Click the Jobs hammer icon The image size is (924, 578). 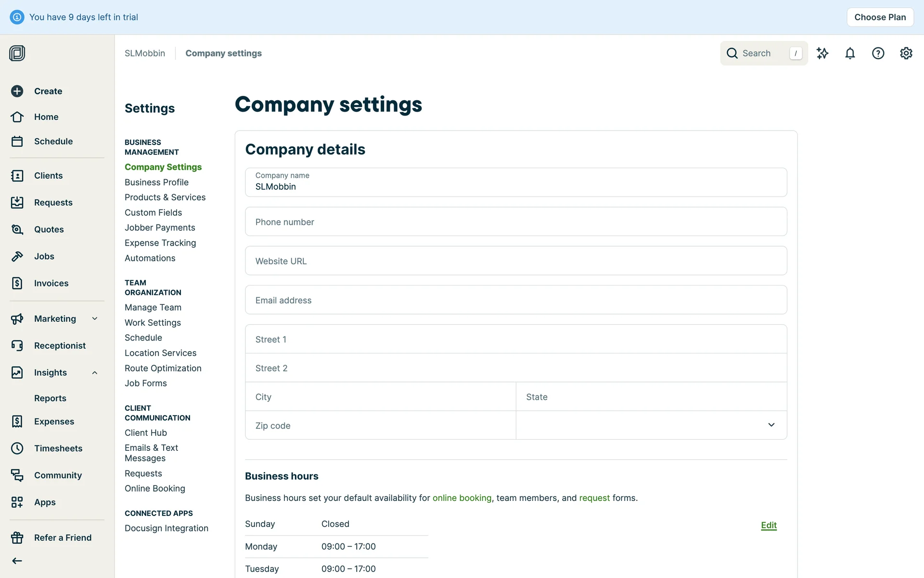(x=17, y=256)
